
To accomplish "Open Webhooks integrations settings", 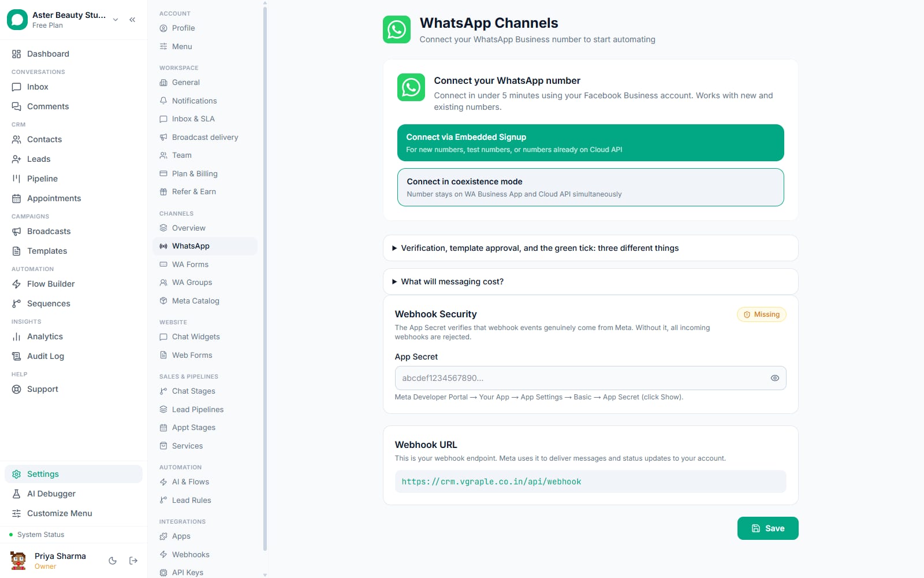I will (x=205, y=554).
